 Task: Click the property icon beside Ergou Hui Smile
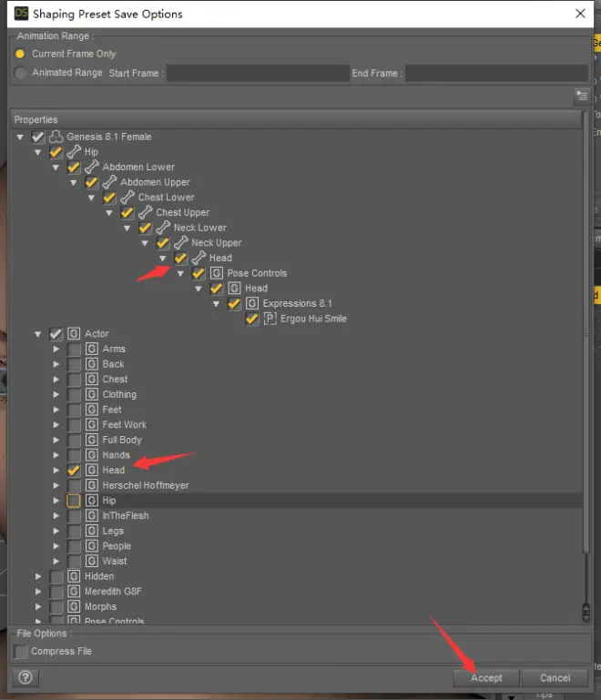pyautogui.click(x=270, y=319)
